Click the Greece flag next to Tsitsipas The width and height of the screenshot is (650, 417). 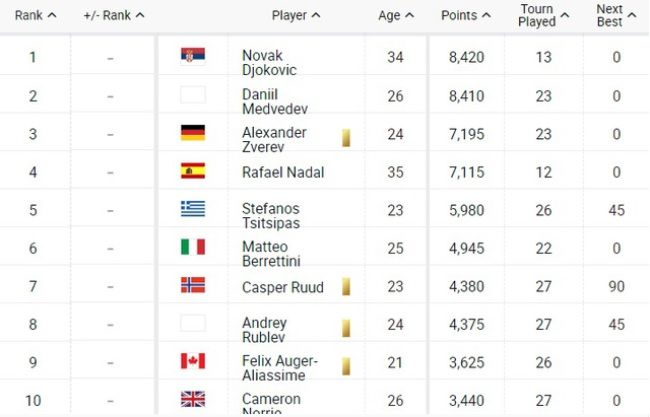193,209
